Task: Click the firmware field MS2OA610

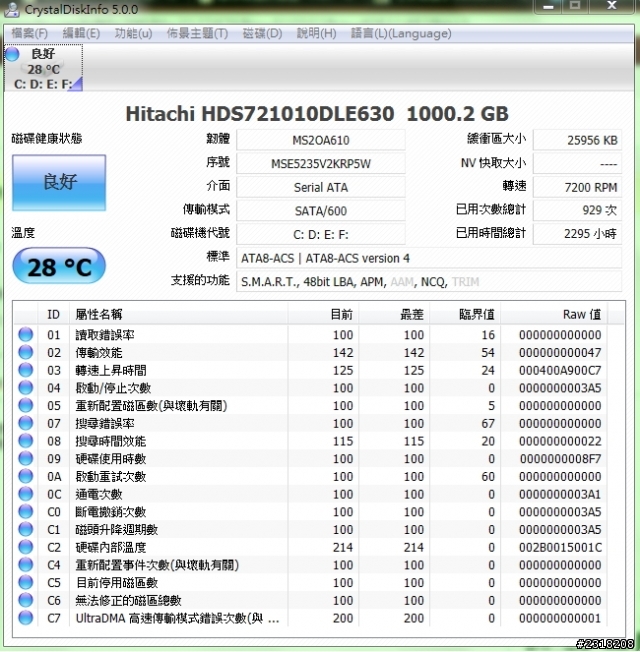Action: click(321, 139)
